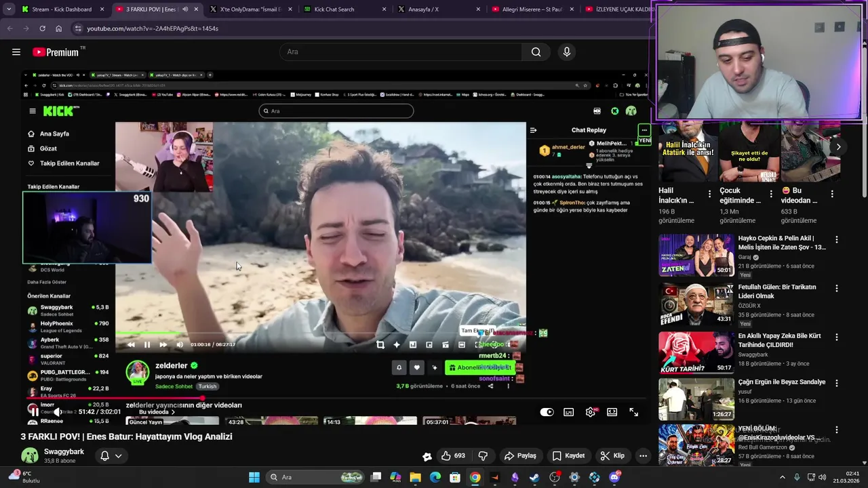Open Windows Start menu
Screen dimensions: 868x488
click(254, 477)
